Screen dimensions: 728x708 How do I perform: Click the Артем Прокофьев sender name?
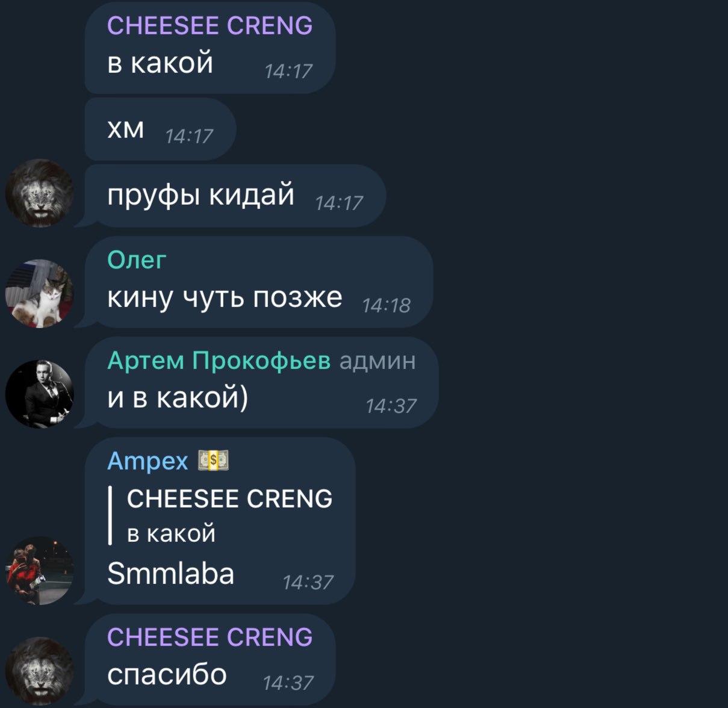tap(219, 360)
